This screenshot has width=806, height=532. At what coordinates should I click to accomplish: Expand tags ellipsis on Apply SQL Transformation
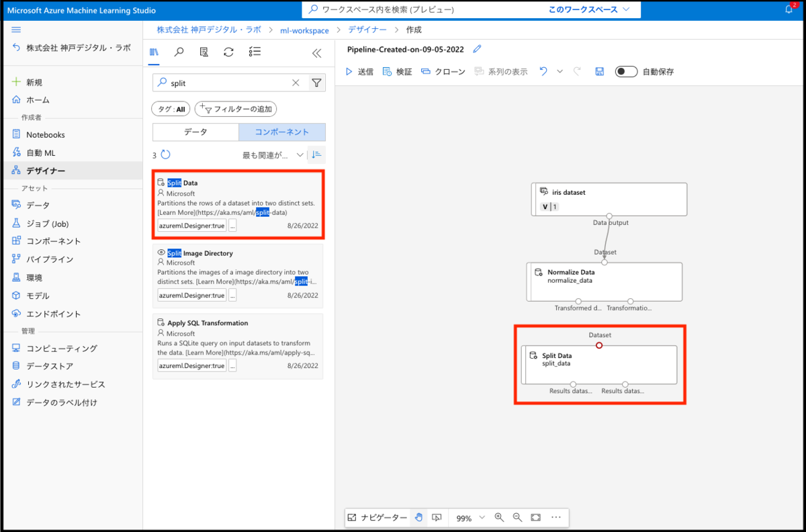pos(232,365)
